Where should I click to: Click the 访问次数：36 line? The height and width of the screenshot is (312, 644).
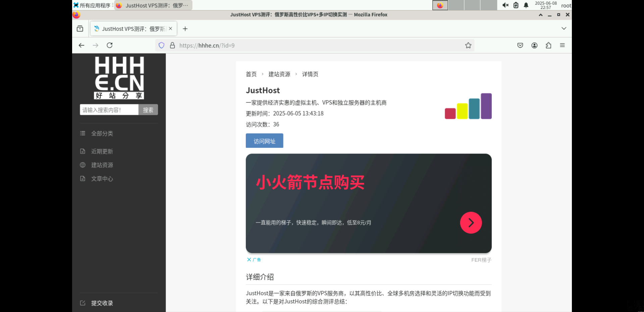point(262,125)
